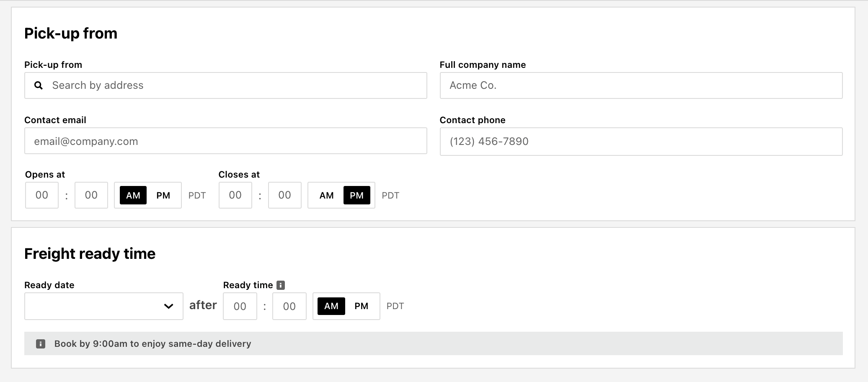Click the Search by address field
868x382 pixels.
[226, 85]
